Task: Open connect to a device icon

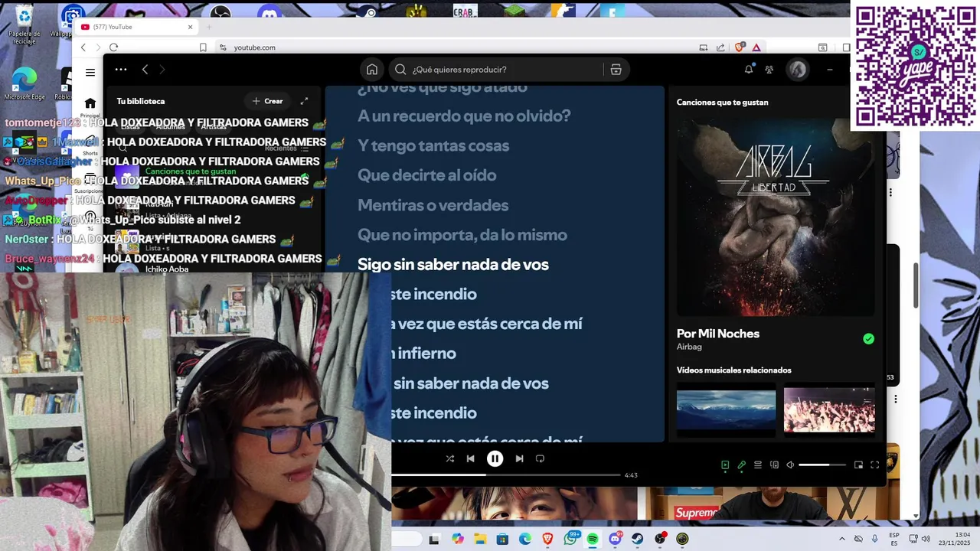Action: click(774, 465)
